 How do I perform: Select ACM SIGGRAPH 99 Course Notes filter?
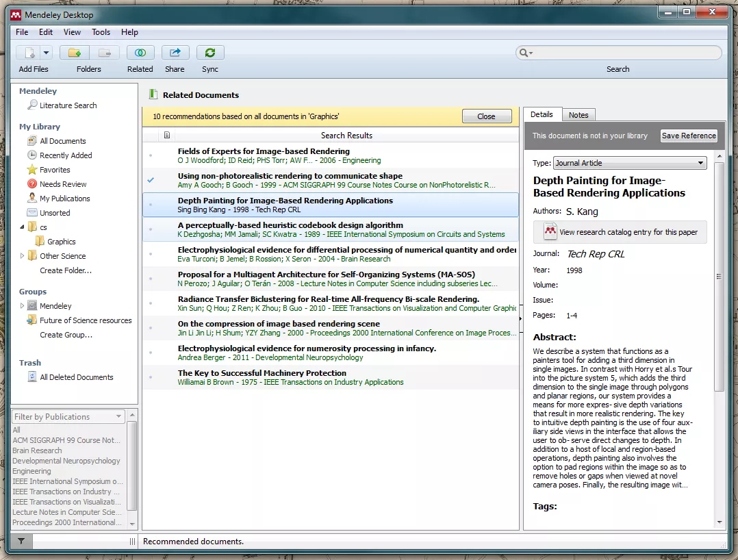tap(66, 440)
